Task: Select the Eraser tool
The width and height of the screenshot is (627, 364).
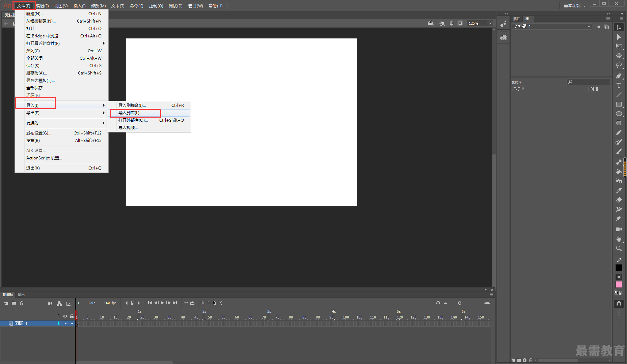Action: 619,200
